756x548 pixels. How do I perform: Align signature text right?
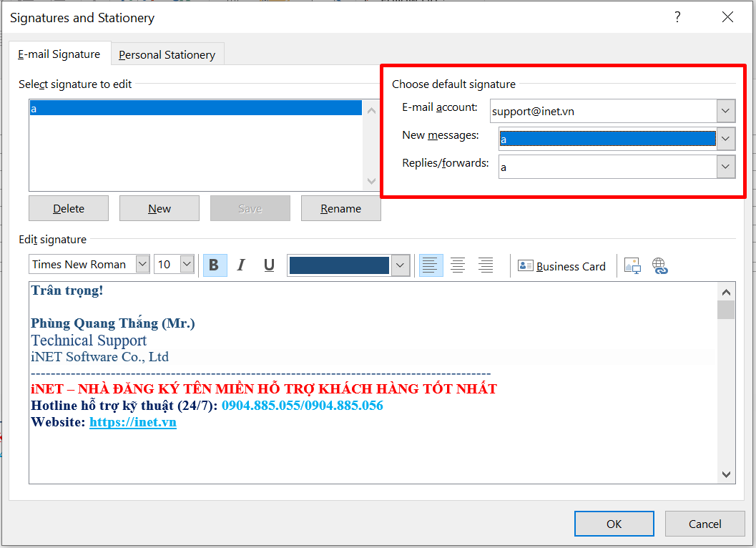(486, 265)
